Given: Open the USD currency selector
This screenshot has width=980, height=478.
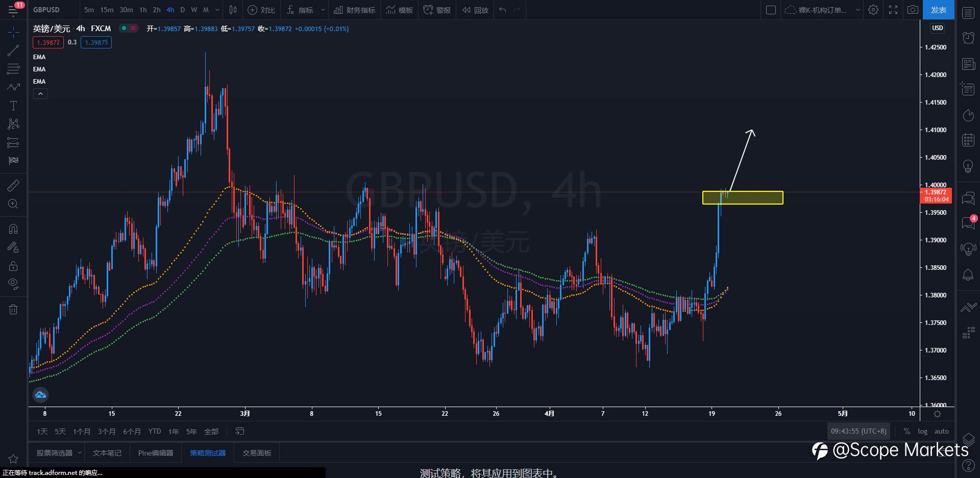Looking at the screenshot, I should click(937, 28).
